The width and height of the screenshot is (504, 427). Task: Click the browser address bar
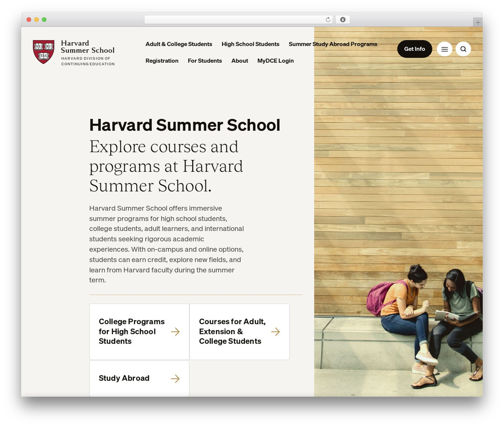[x=238, y=20]
